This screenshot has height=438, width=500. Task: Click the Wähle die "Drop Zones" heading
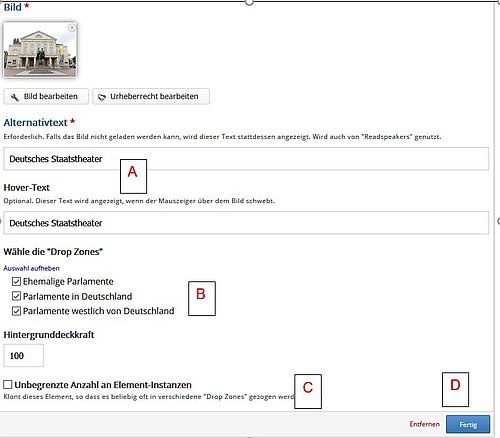pos(53,252)
